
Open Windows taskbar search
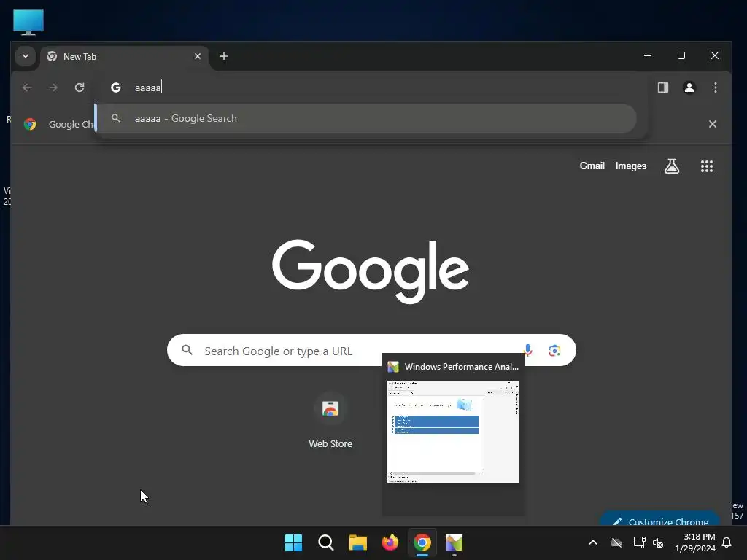coord(326,542)
